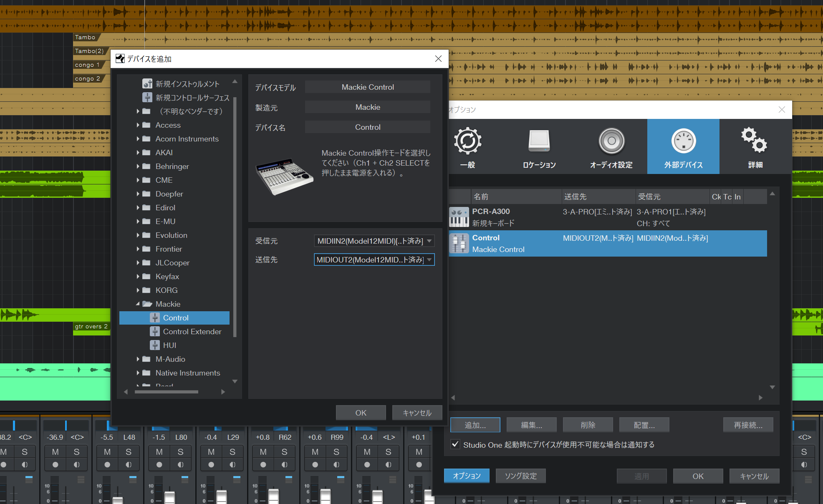Click the デバイス名 Control name field
The width and height of the screenshot is (823, 504).
click(368, 127)
